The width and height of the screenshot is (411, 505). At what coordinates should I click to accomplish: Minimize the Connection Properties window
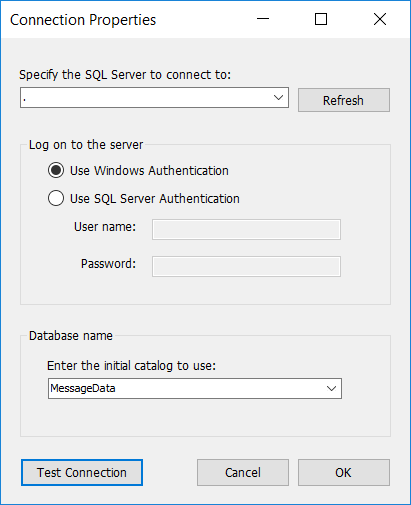263,19
